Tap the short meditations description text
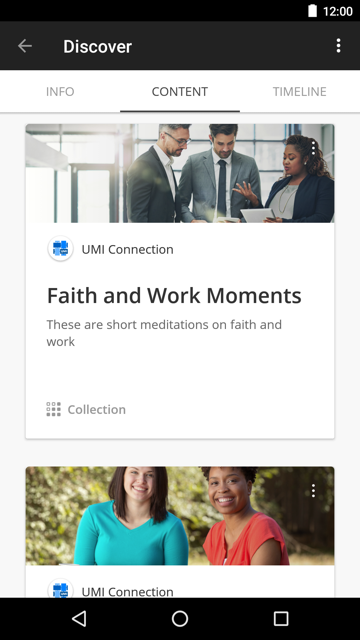Image resolution: width=360 pixels, height=640 pixels. click(x=164, y=333)
